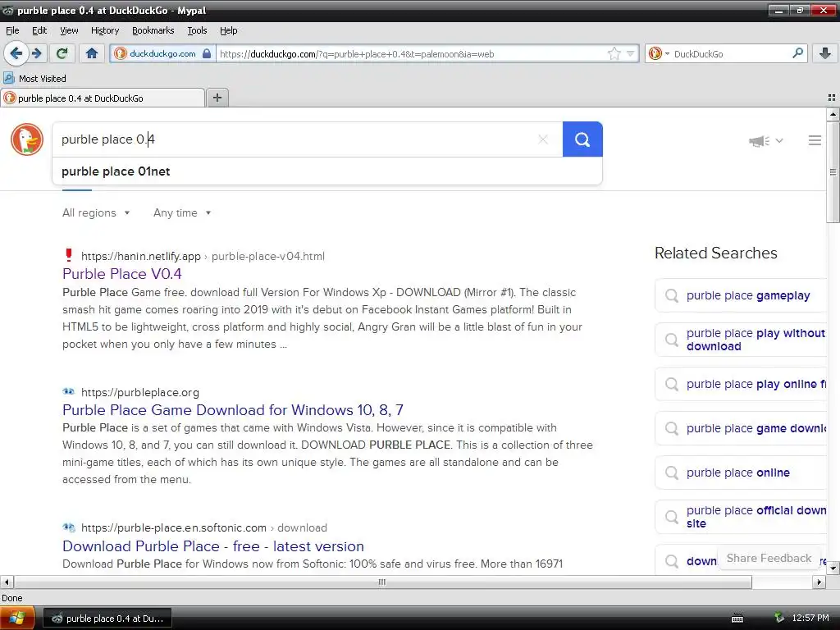The height and width of the screenshot is (630, 840).
Task: Open the 'Purble Place V0.4' result
Action: pos(122,274)
